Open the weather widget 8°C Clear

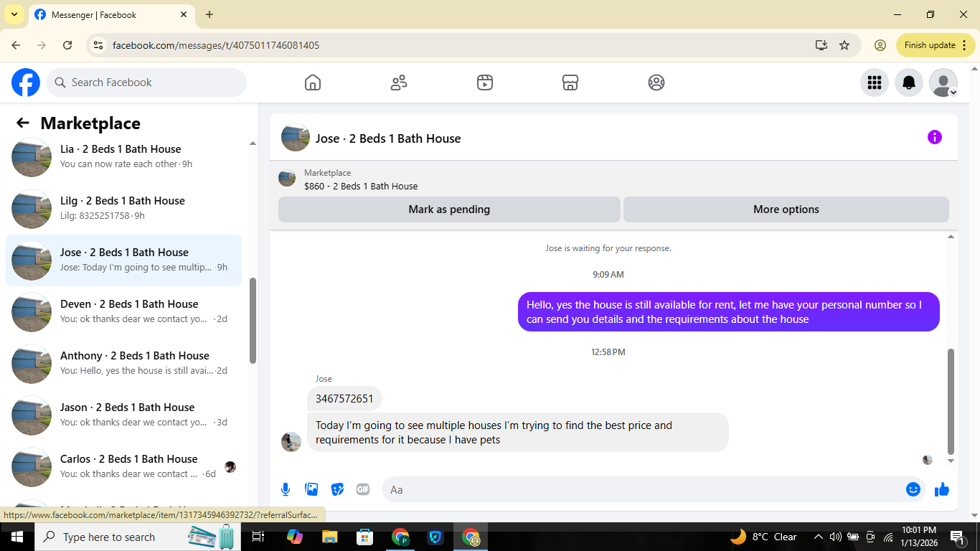coord(764,537)
